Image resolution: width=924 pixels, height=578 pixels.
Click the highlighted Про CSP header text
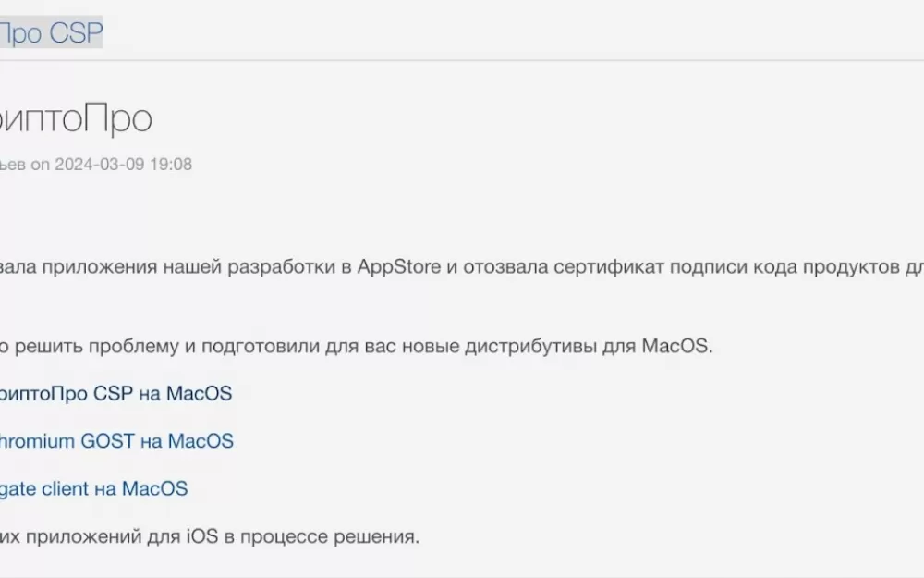[x=51, y=32]
